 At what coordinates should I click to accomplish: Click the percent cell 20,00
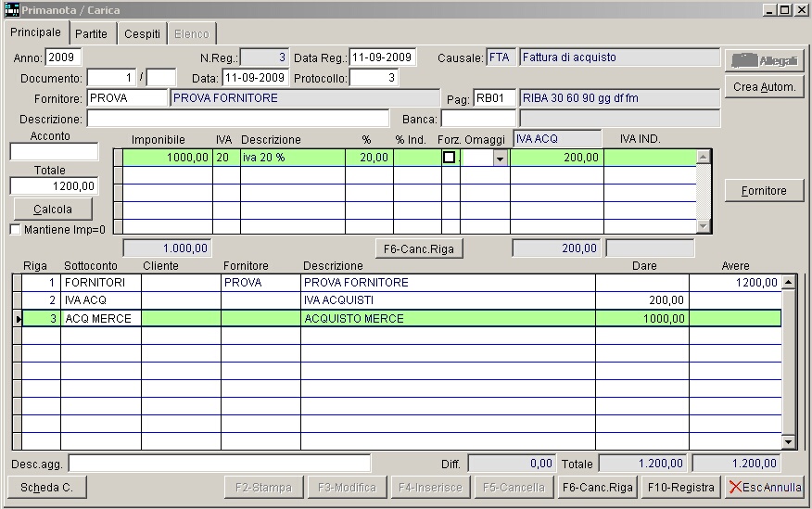[369, 158]
